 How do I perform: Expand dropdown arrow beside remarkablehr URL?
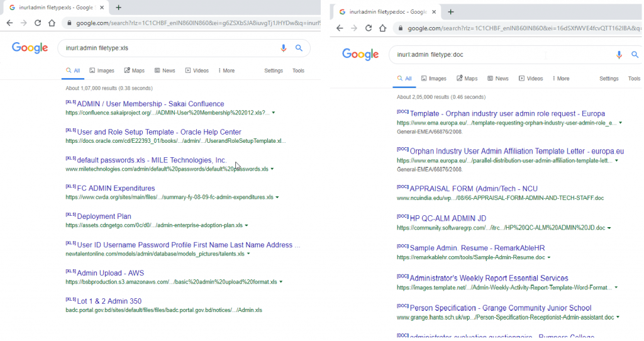pyautogui.click(x=549, y=257)
